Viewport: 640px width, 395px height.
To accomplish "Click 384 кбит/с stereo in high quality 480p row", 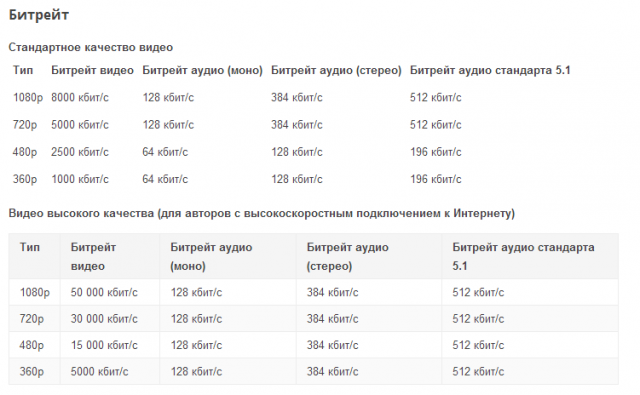I will [x=332, y=345].
